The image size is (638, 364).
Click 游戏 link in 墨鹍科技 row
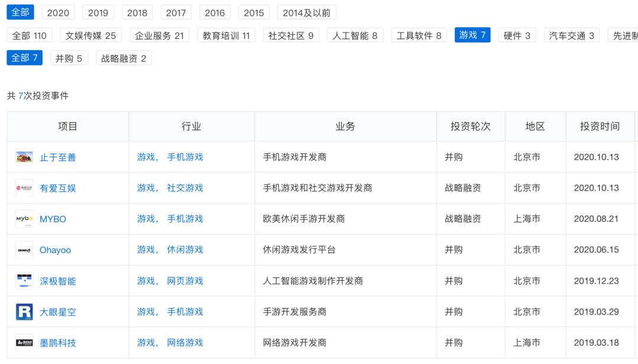[146, 343]
